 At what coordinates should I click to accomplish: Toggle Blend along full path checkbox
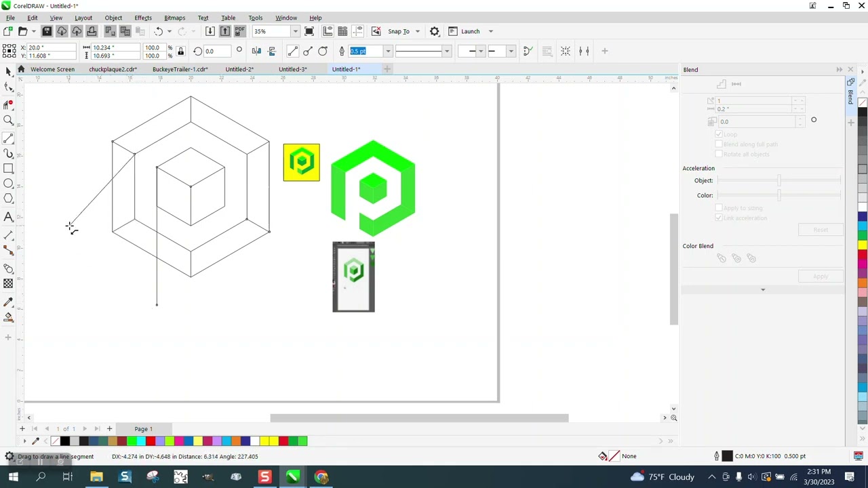coord(719,144)
